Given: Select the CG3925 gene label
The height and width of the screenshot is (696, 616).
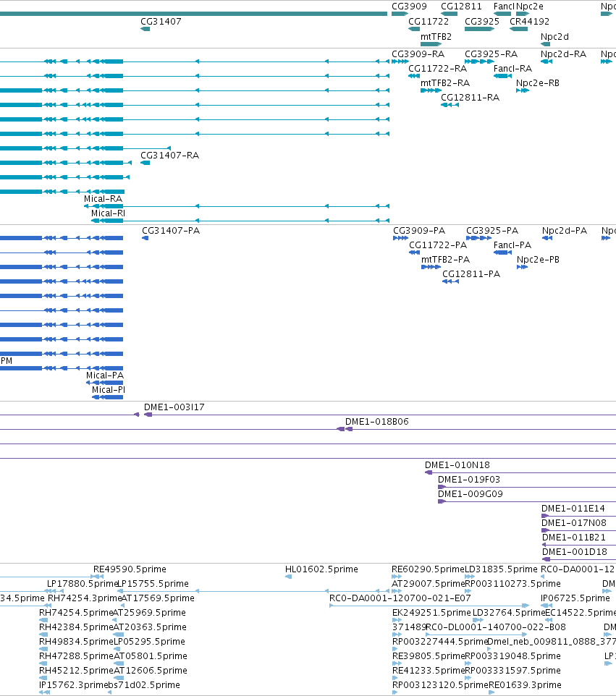Looking at the screenshot, I should click(482, 21).
